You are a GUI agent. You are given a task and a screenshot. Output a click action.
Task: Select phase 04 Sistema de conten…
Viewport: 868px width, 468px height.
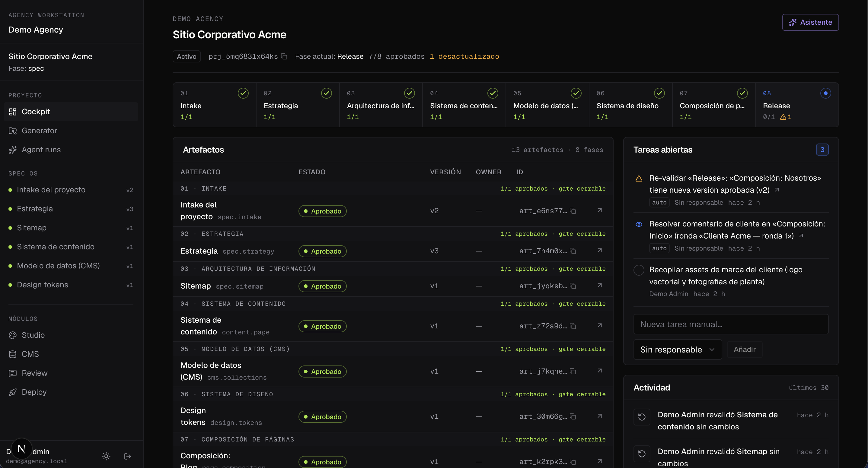tap(464, 105)
